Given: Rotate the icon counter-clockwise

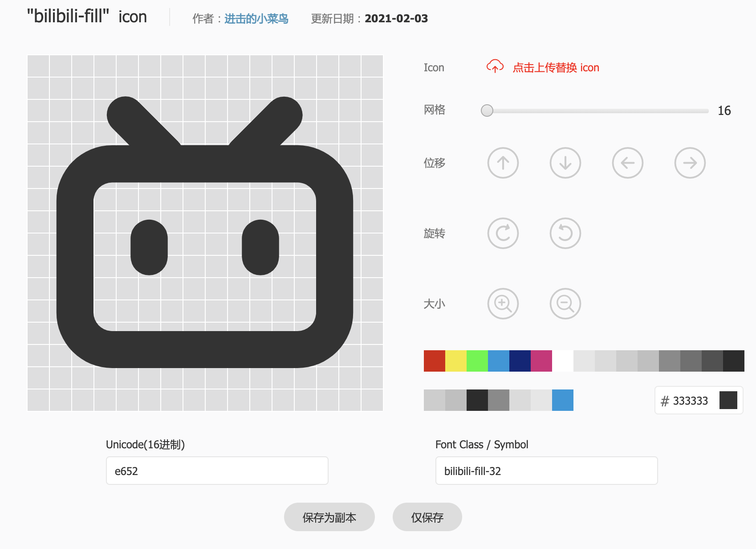Looking at the screenshot, I should pyautogui.click(x=565, y=233).
